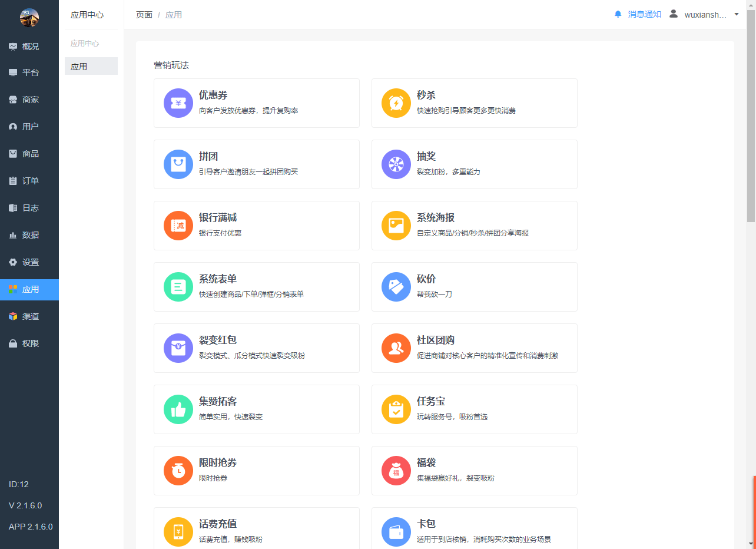Click the lottery (抽奖) wheel icon
The image size is (756, 549).
tap(396, 164)
